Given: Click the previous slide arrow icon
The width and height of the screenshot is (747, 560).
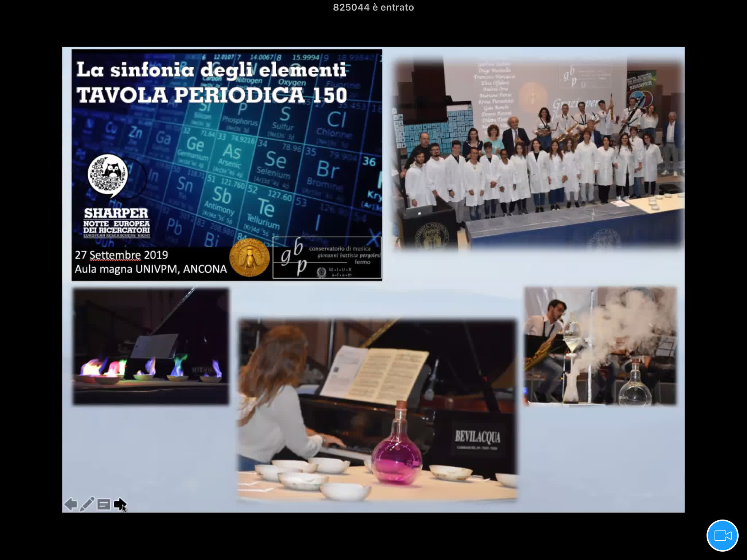Looking at the screenshot, I should (x=71, y=504).
